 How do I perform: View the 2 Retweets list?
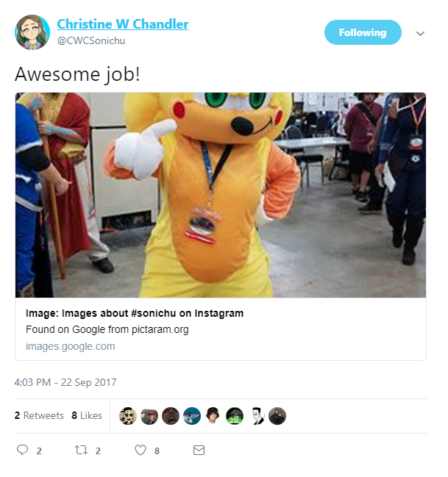pyautogui.click(x=39, y=415)
